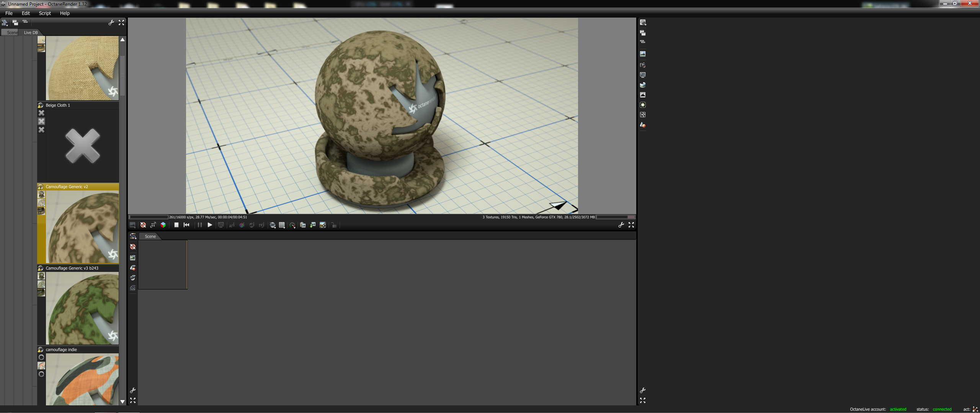Select the white balance picker tool
This screenshot has height=413, width=980.
coord(242,225)
